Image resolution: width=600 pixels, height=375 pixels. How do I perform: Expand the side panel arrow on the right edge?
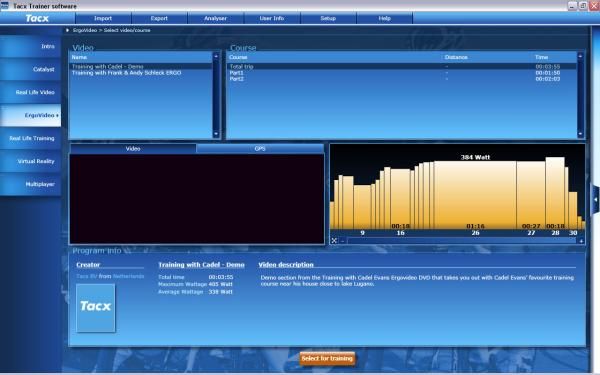click(595, 199)
